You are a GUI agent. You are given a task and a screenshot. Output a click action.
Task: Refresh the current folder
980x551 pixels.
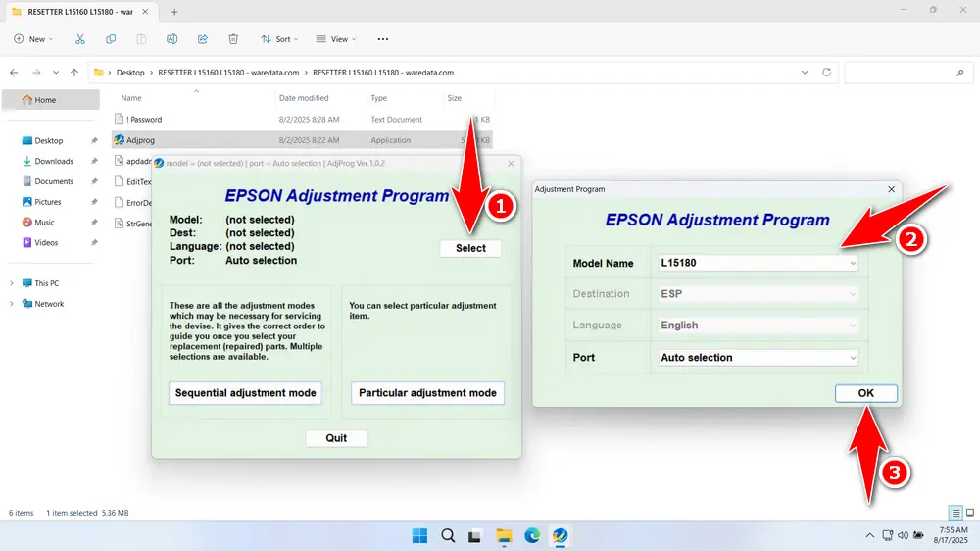point(826,73)
